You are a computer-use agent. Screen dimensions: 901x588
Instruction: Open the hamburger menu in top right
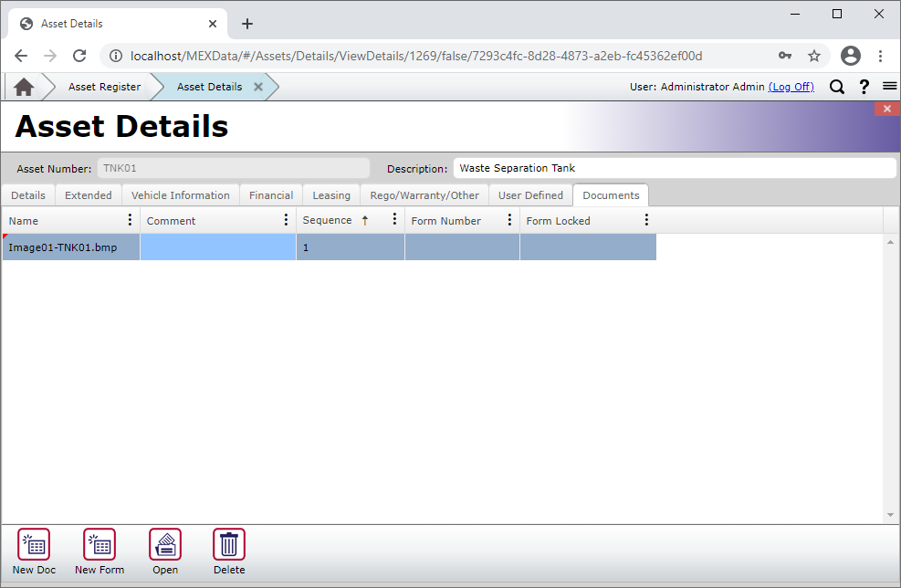click(x=889, y=86)
